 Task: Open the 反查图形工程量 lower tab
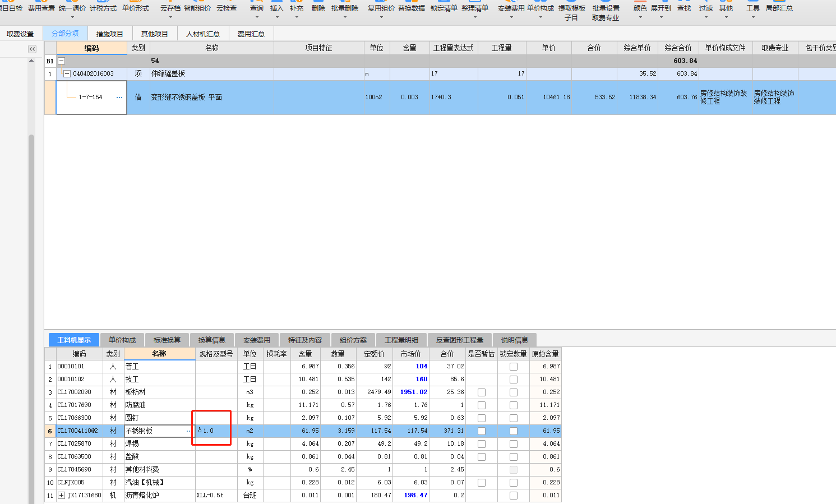point(460,340)
